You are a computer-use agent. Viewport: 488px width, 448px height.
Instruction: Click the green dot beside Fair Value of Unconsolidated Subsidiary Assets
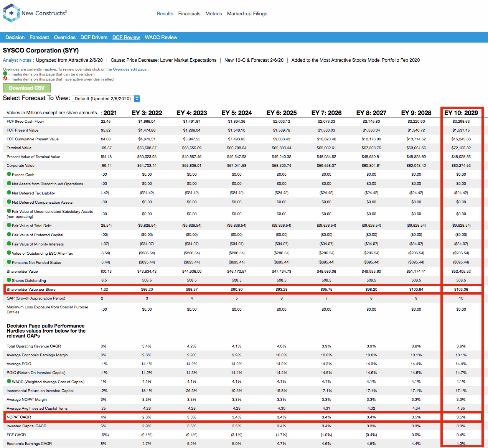[x=9, y=211]
